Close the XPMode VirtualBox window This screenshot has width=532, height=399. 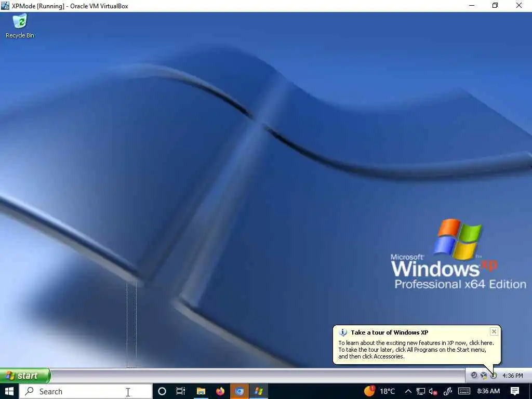pos(519,5)
